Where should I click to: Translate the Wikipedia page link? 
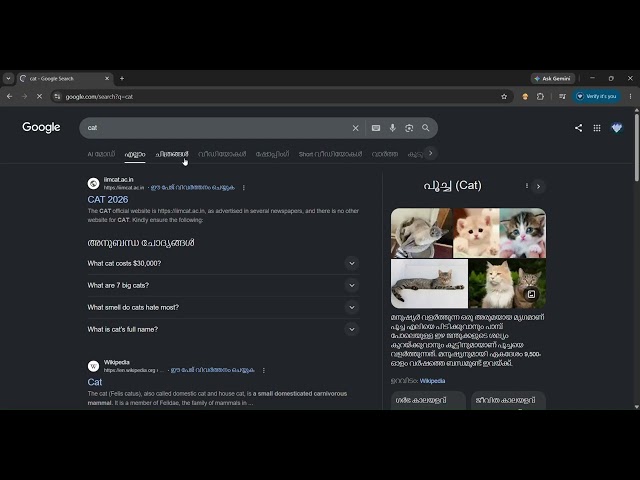coord(213,370)
